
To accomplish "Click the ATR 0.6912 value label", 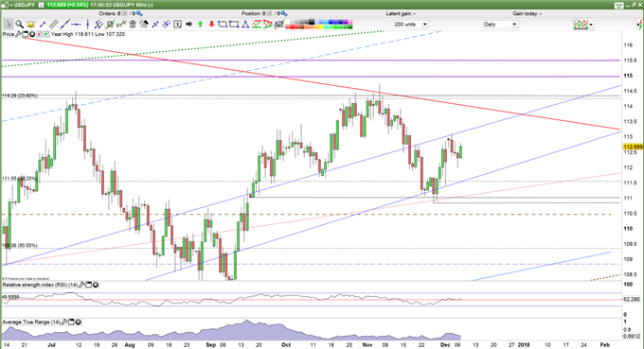I will coord(632,336).
